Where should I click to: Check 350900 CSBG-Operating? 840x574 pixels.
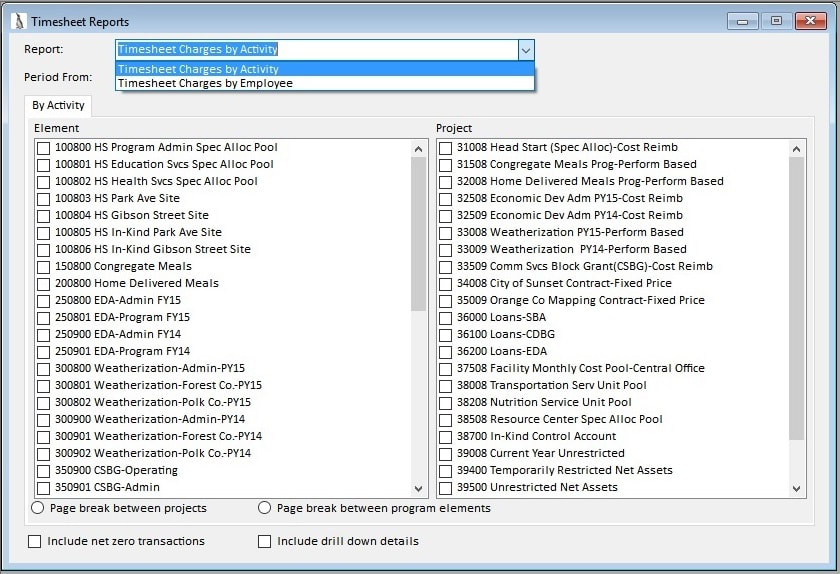43,471
